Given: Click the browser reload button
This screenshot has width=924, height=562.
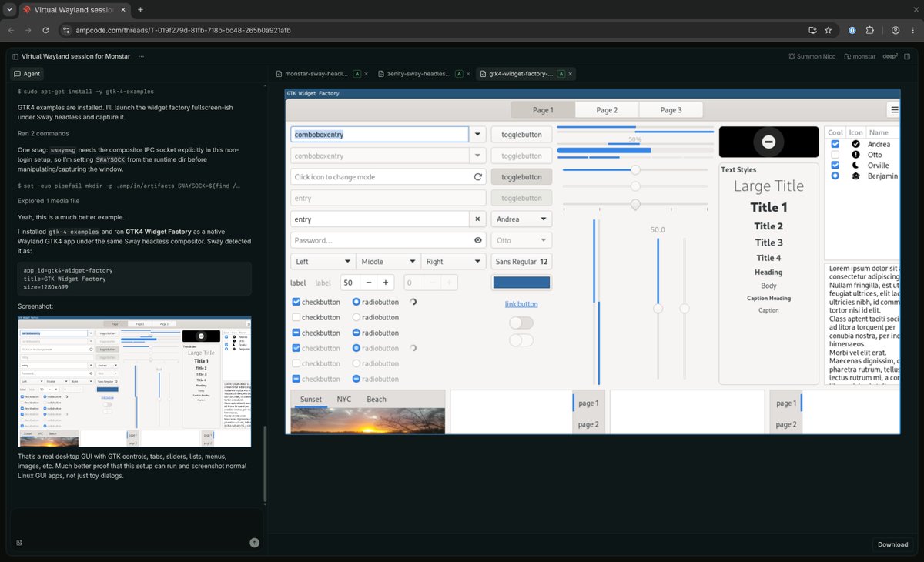Looking at the screenshot, I should point(46,30).
